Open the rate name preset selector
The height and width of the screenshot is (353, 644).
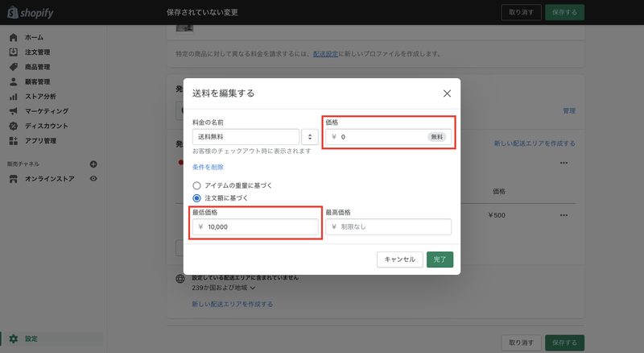point(310,136)
